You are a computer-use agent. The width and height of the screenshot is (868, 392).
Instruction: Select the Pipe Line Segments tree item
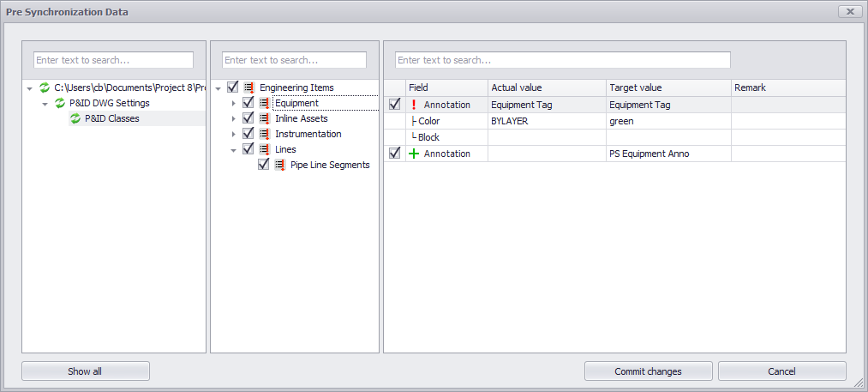[x=330, y=166]
